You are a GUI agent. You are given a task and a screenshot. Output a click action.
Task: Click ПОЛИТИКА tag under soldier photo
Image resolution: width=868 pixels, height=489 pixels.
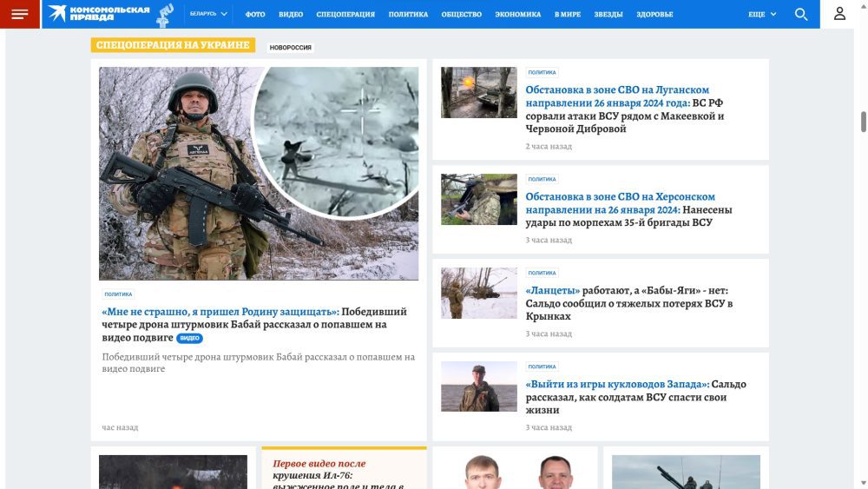118,294
